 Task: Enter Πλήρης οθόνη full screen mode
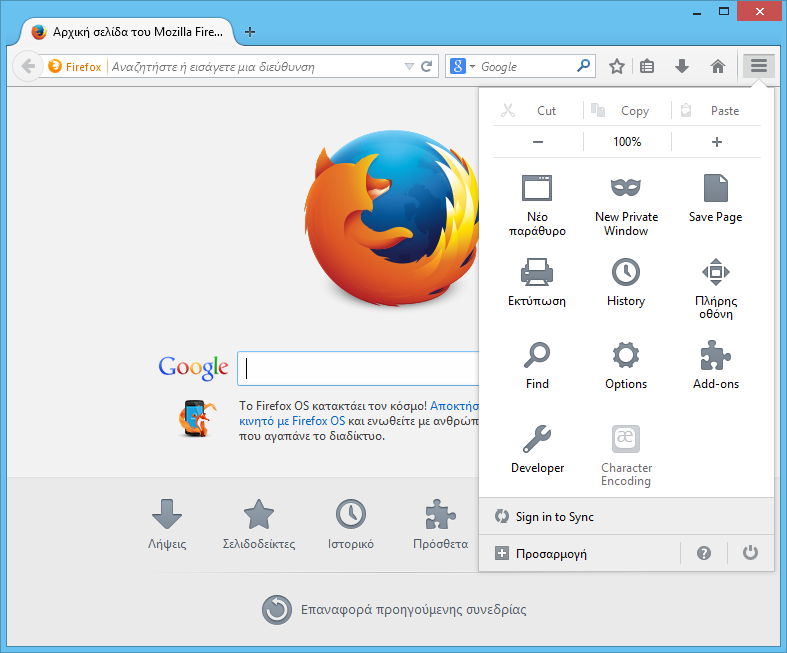[x=716, y=289]
